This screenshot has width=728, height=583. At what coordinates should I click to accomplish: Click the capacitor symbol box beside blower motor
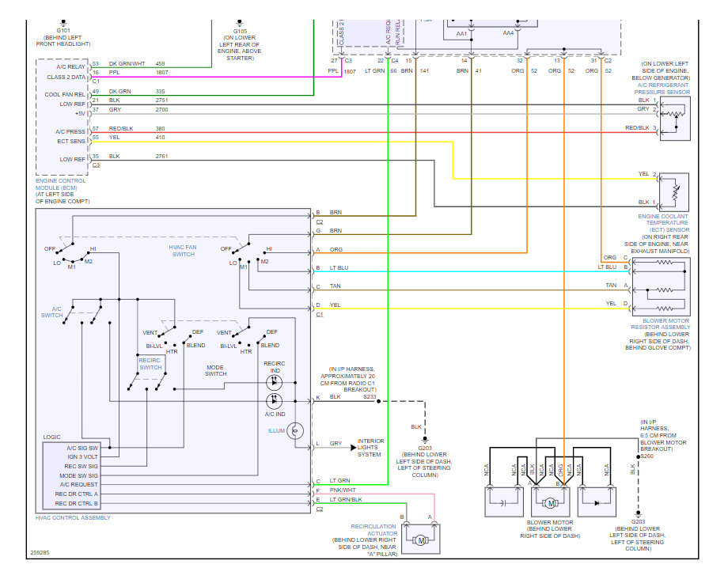[x=504, y=502]
